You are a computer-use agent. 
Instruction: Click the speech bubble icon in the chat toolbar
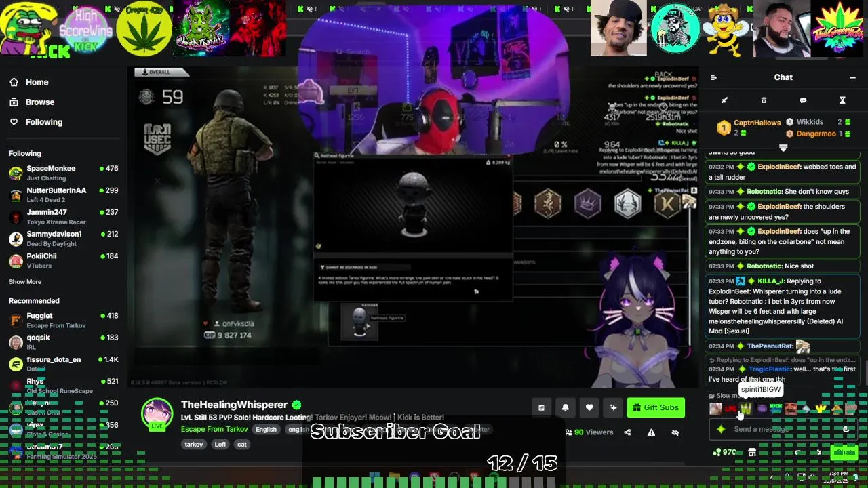(803, 100)
